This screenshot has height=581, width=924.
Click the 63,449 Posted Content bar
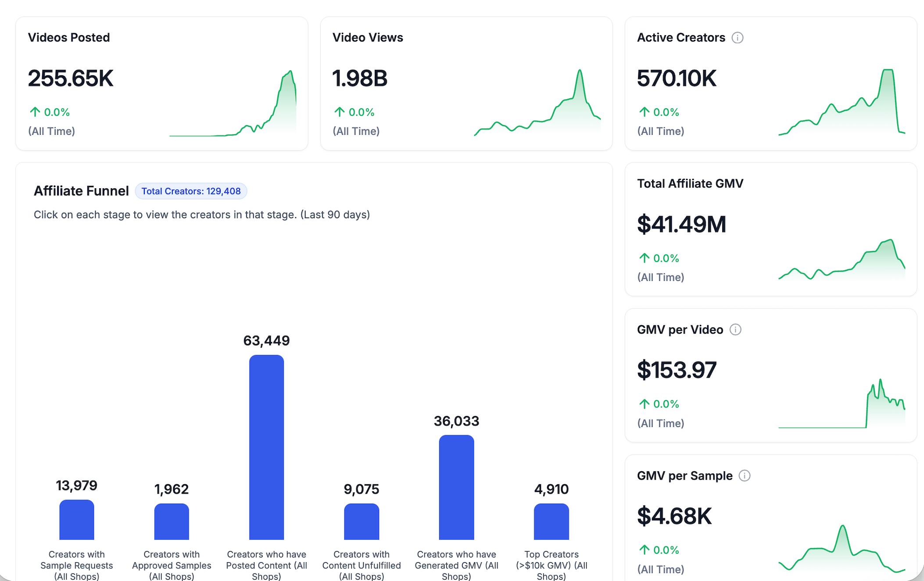point(266,448)
